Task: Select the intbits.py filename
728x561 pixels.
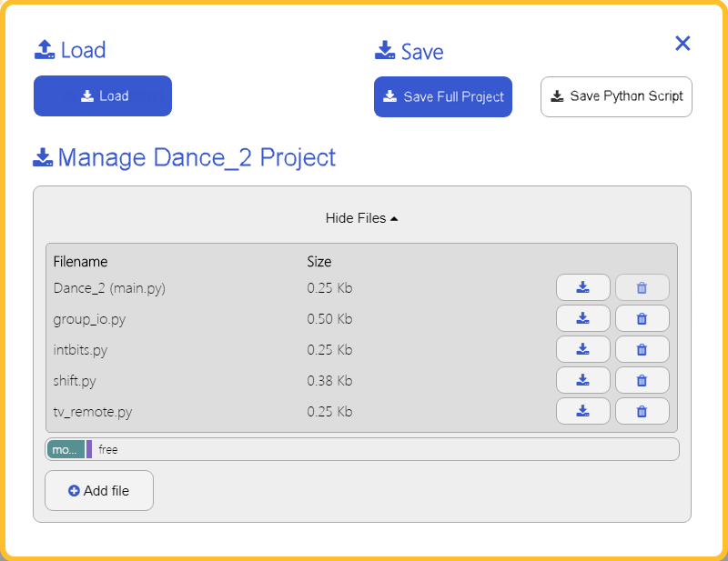Action: pyautogui.click(x=80, y=350)
